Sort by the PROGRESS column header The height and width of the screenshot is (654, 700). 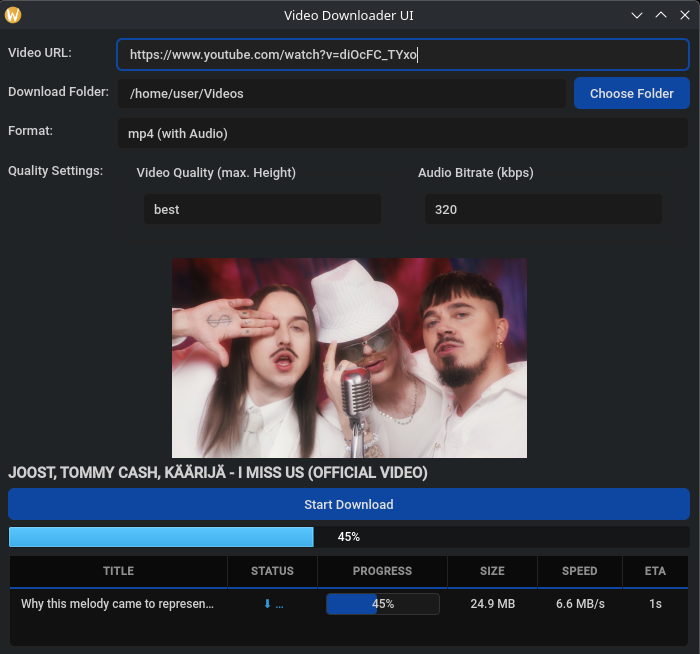point(382,571)
